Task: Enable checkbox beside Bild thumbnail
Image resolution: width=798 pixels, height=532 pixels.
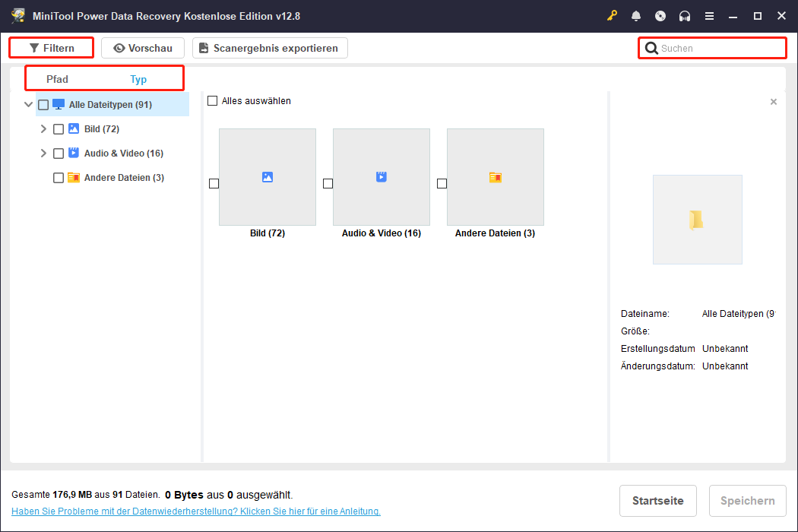Action: pos(214,183)
